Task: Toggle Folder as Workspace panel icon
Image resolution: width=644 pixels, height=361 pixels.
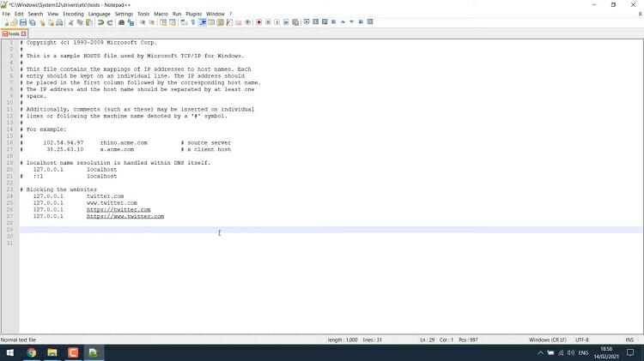Action: (x=238, y=22)
